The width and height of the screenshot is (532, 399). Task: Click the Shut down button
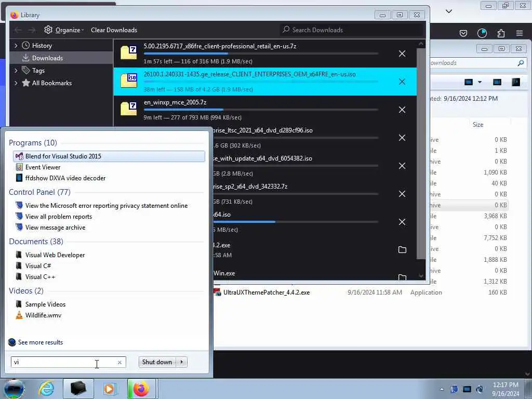tap(157, 362)
